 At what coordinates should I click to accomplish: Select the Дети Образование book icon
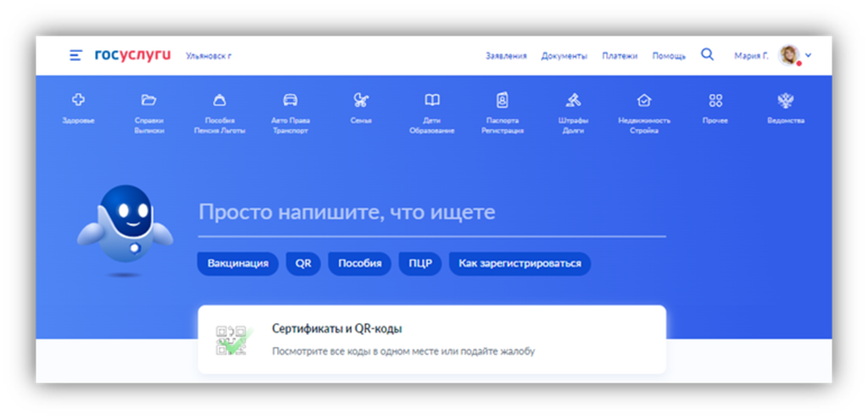point(432,101)
